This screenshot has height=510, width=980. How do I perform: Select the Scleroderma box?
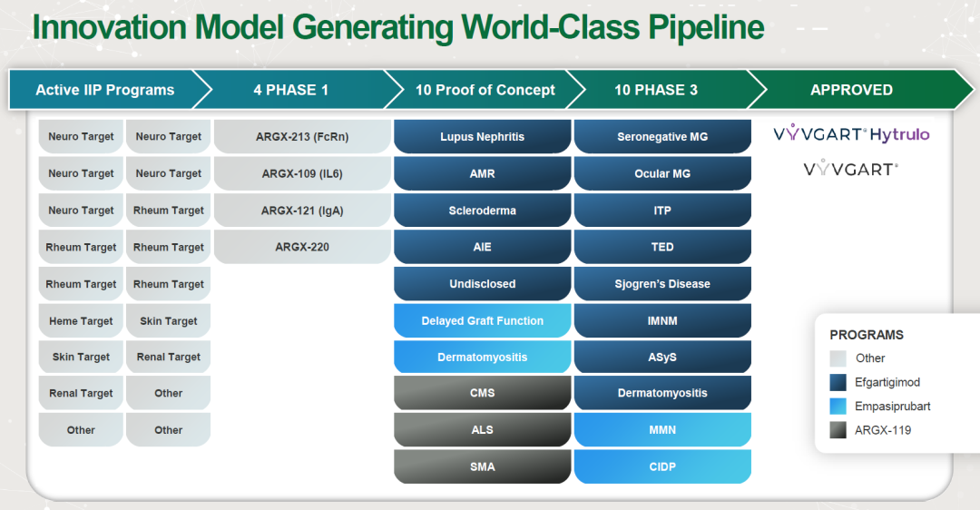483,210
